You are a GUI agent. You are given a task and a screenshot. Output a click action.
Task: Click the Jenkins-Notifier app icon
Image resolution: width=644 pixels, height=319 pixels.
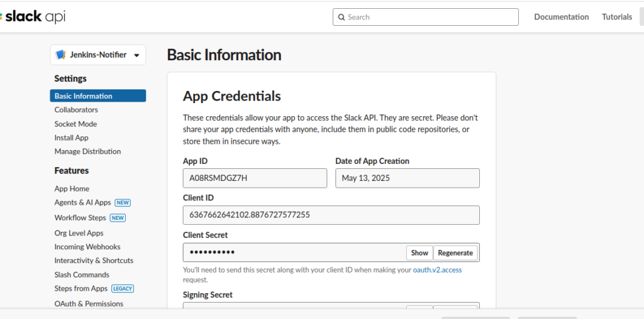(60, 55)
